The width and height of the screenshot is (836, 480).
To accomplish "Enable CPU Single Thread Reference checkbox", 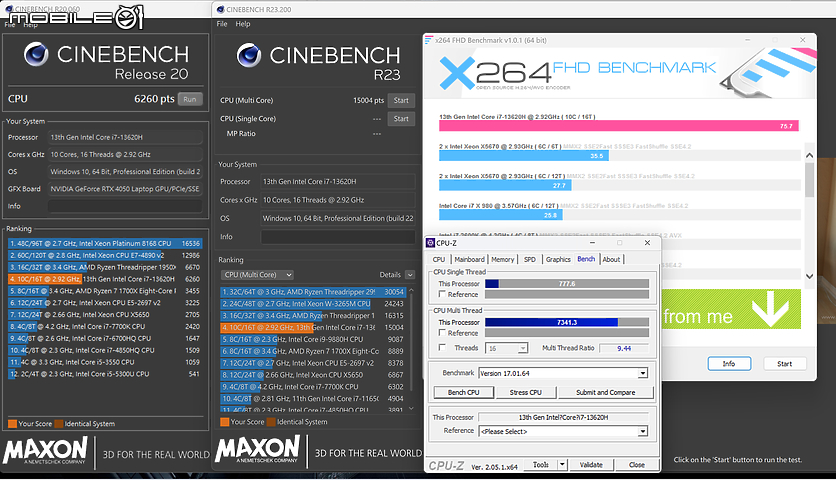I will point(442,294).
